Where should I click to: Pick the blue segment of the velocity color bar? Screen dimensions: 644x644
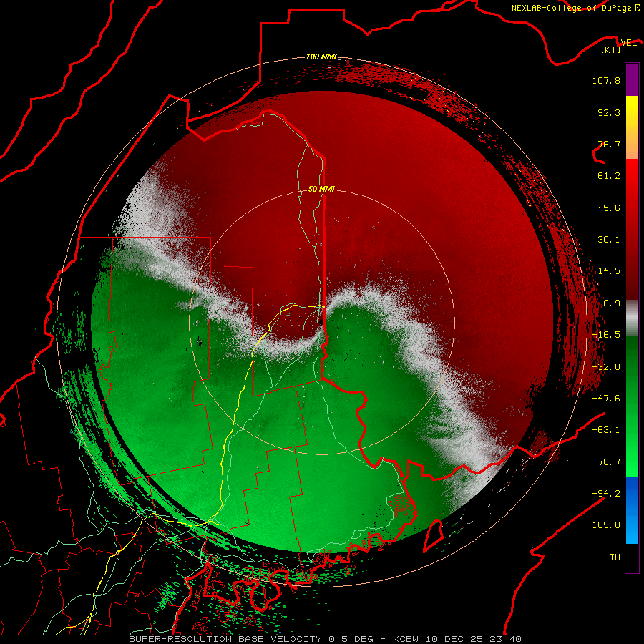632,510
